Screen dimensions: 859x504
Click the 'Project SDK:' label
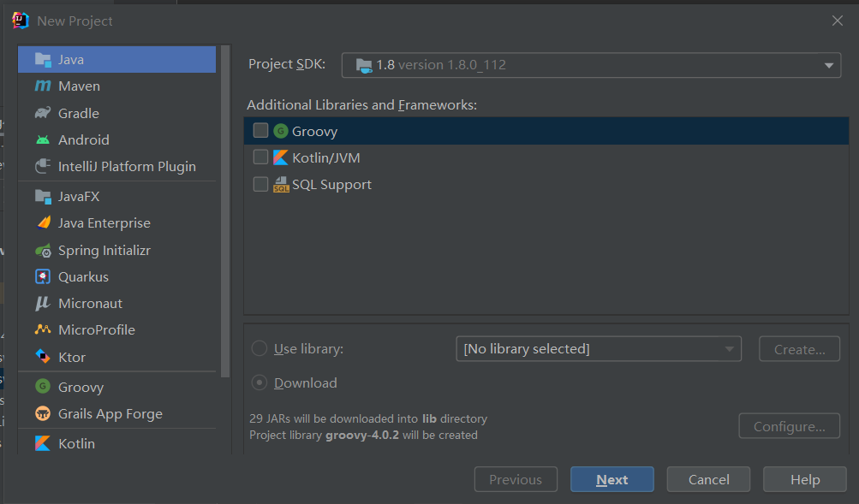(x=287, y=64)
